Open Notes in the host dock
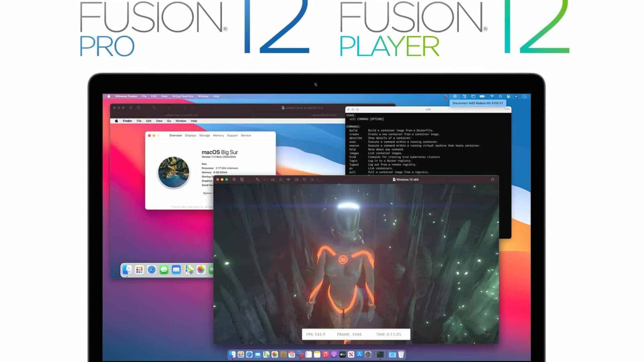This screenshot has width=644, height=362. [x=317, y=354]
